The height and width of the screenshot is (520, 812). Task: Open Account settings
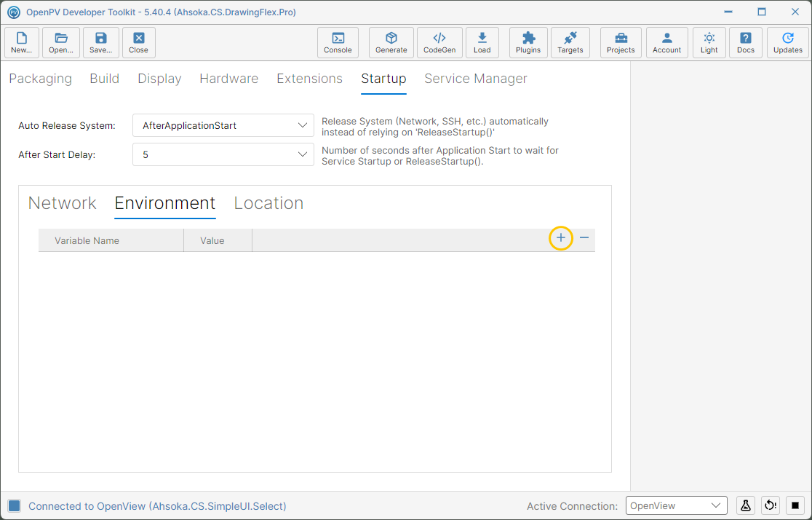tap(667, 42)
